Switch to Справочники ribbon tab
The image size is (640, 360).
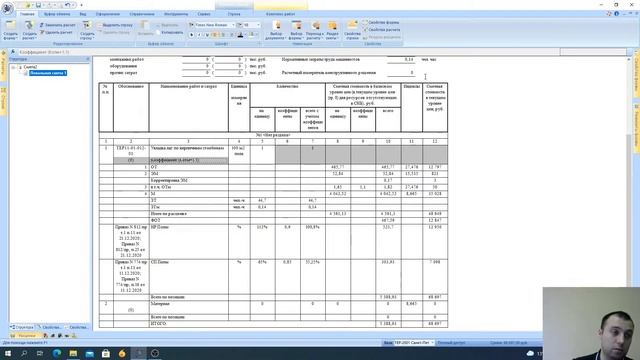point(142,14)
